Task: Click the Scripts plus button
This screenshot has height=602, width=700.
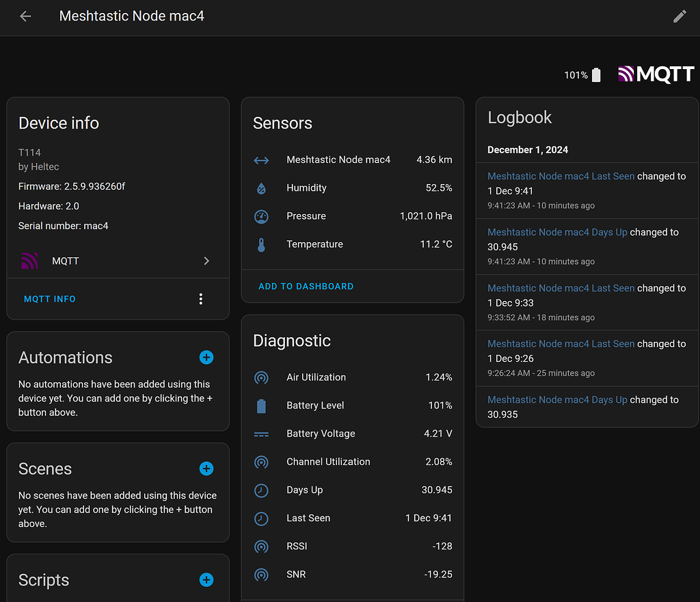Action: (206, 579)
